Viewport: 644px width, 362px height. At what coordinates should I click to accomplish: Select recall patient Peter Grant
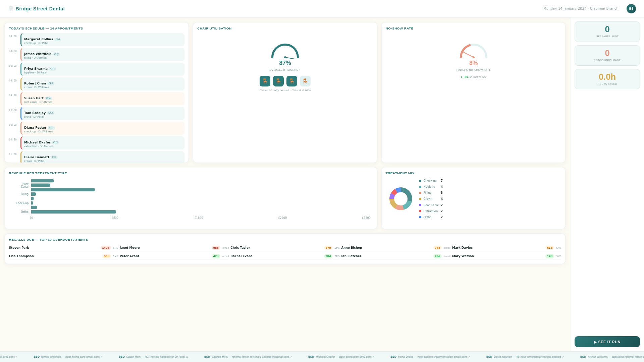129,256
